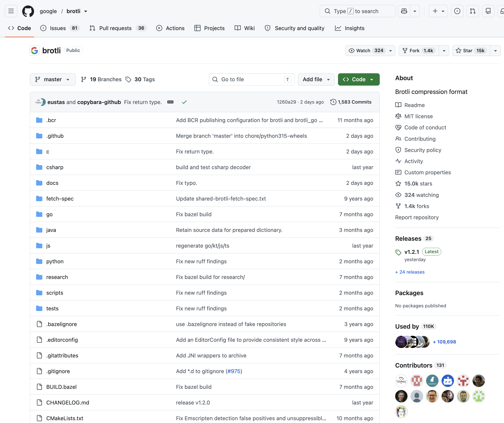
Task: Open the master branch selector
Action: [x=53, y=79]
